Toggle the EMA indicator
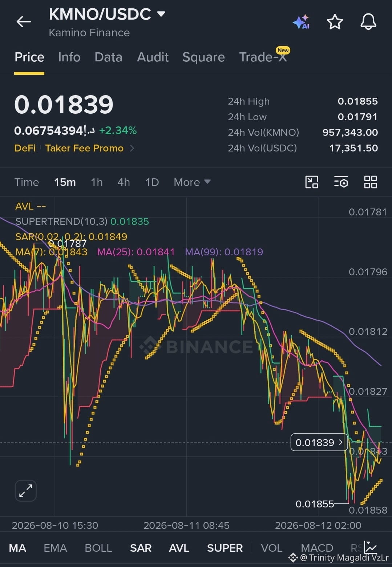 55,548
